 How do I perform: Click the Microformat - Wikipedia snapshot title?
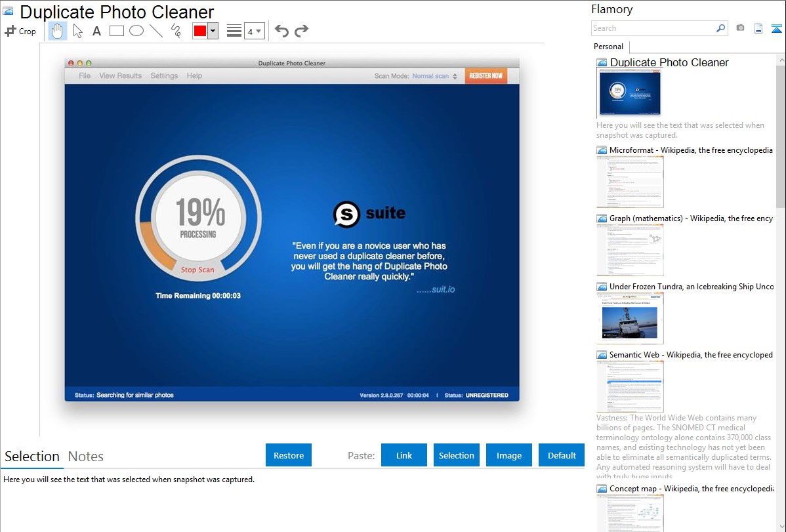tap(691, 150)
